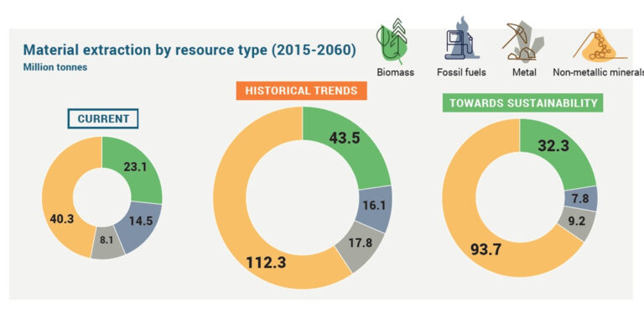The image size is (644, 309).
Task: Click the 'Million tonnes' subtitle
Action: (x=55, y=67)
